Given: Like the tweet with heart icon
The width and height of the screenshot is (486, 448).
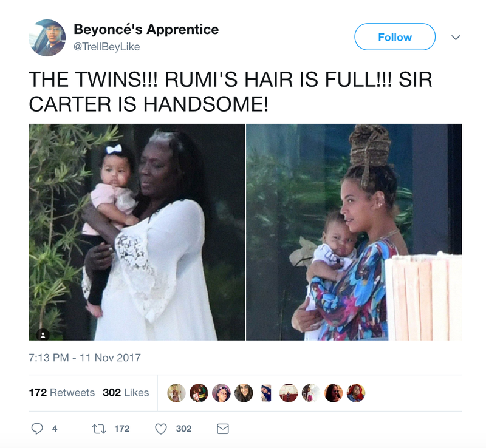Looking at the screenshot, I should pos(161,429).
